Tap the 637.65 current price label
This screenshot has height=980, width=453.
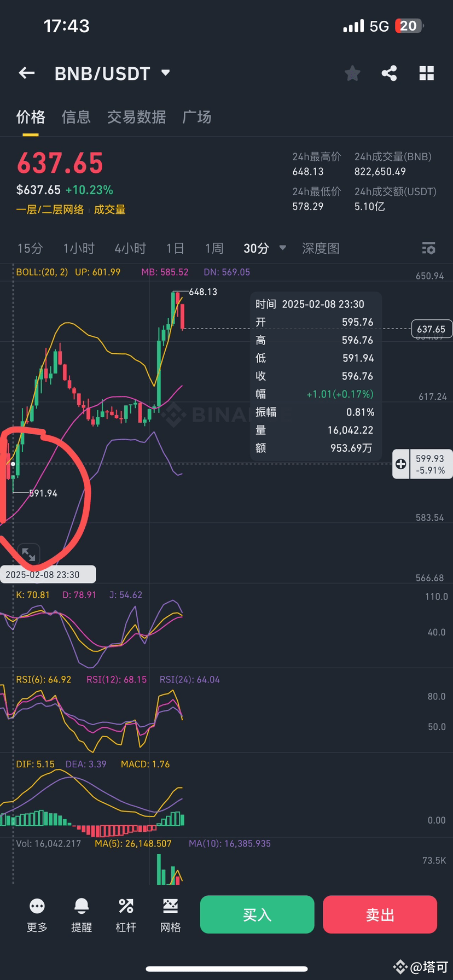(x=431, y=329)
